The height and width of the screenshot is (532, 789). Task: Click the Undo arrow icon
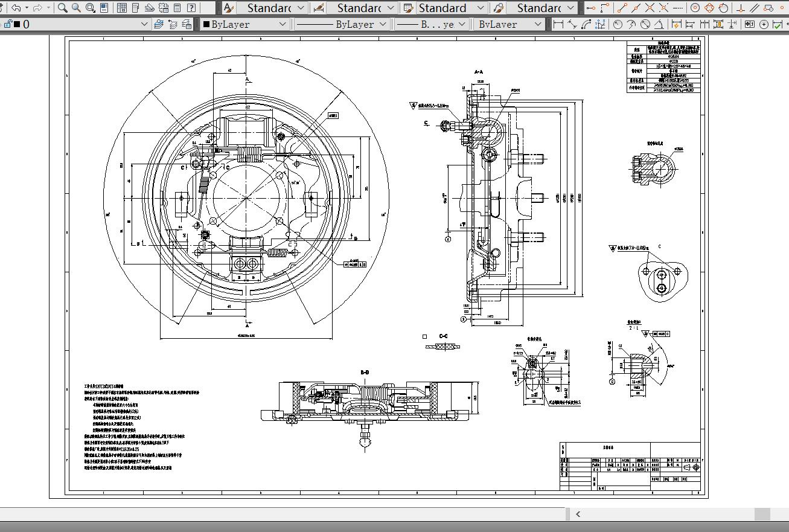click(16, 8)
